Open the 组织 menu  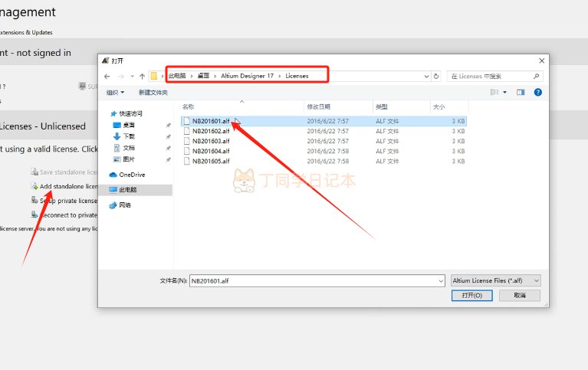click(115, 92)
